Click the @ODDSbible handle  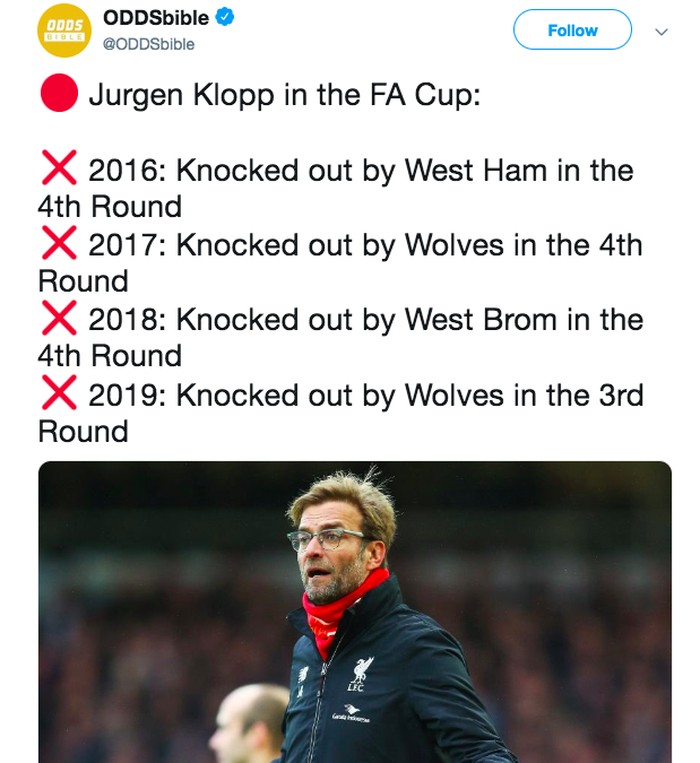(x=149, y=45)
